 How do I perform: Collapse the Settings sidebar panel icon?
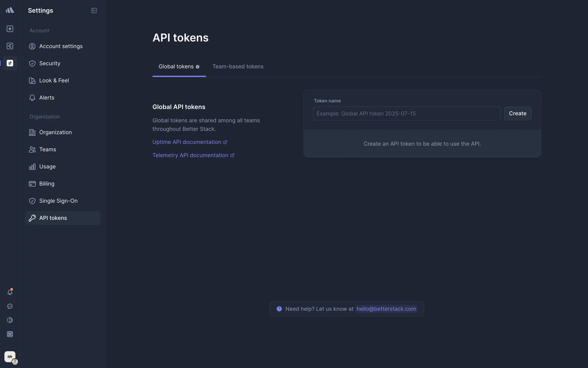tap(94, 11)
